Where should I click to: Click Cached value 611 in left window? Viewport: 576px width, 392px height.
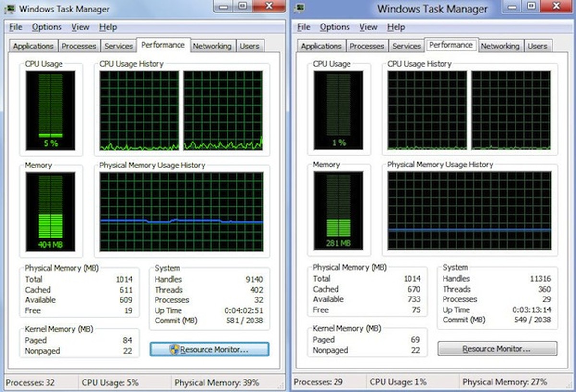point(126,290)
